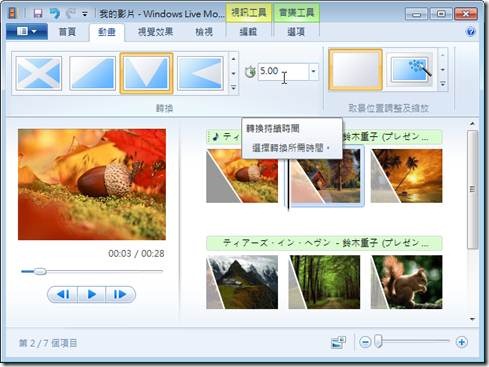Image resolution: width=489 pixels, height=367 pixels.
Task: Click the duration field showing 5.00
Action: [284, 71]
